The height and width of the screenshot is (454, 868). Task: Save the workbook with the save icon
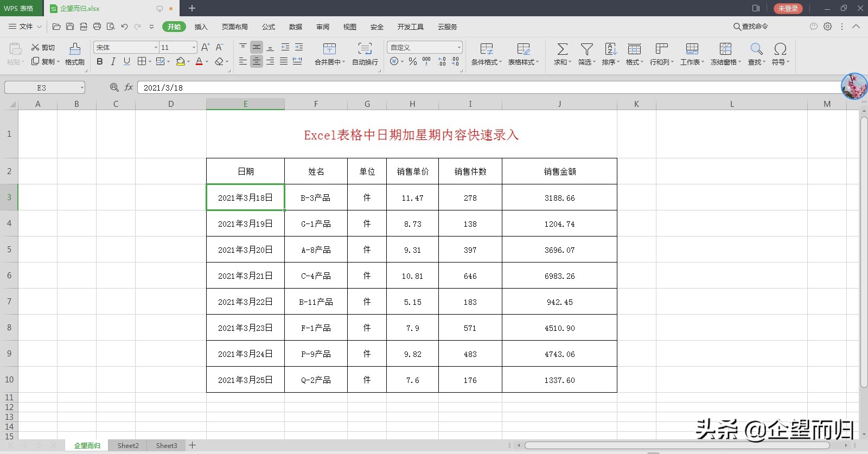[x=70, y=27]
